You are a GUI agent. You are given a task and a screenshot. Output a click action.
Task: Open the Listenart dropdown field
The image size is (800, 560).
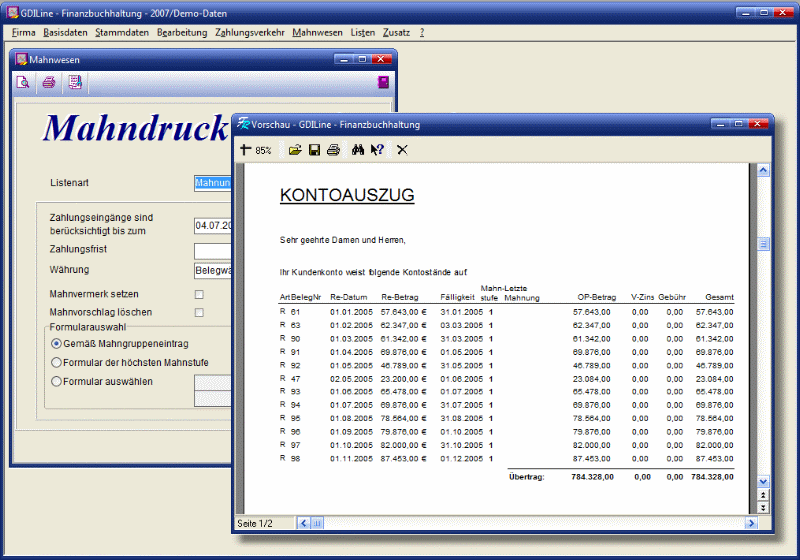[x=213, y=183]
